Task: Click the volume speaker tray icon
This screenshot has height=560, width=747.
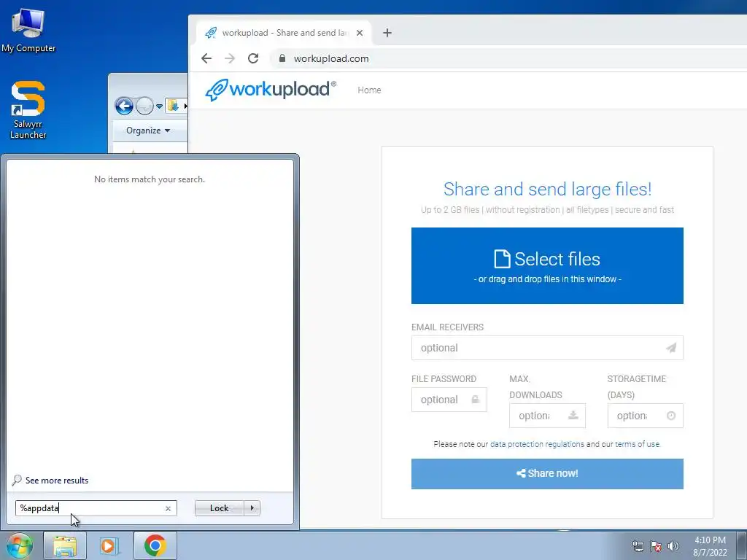Action: [673, 546]
